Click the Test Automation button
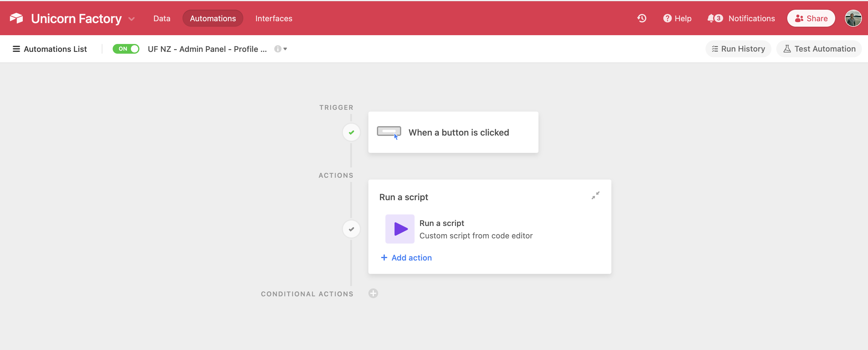This screenshot has height=350, width=868. click(x=819, y=49)
